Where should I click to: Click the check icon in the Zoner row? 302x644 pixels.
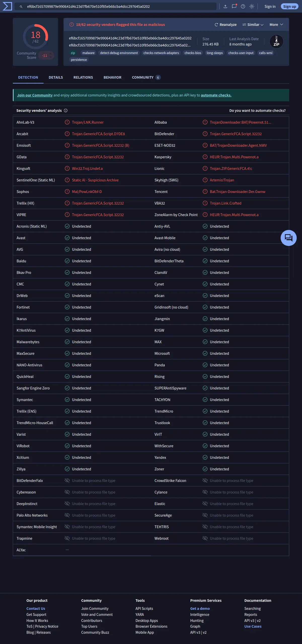tap(205, 469)
